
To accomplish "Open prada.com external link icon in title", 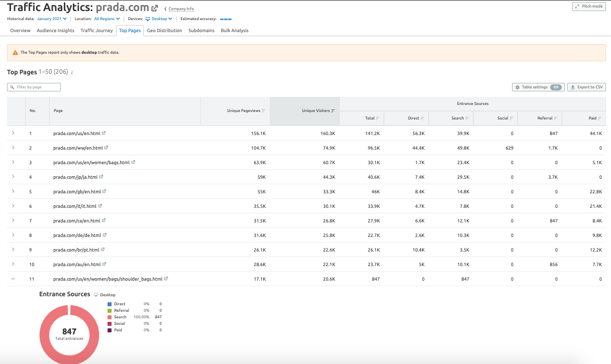I will [x=155, y=8].
